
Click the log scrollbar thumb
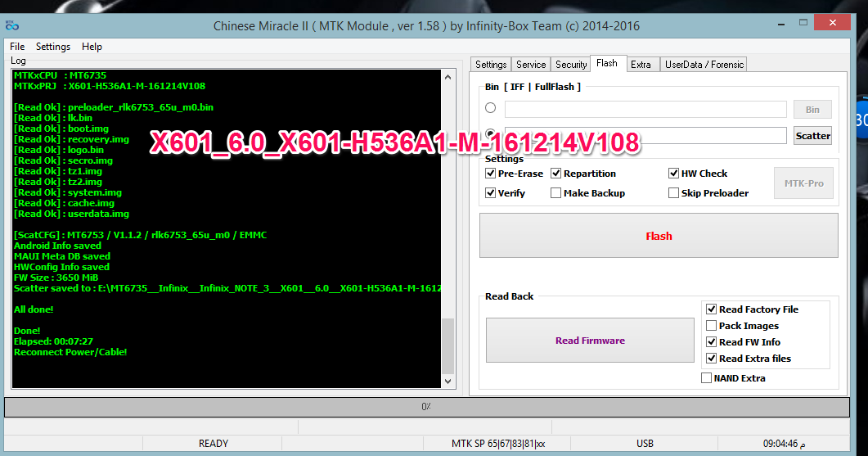[x=447, y=345]
